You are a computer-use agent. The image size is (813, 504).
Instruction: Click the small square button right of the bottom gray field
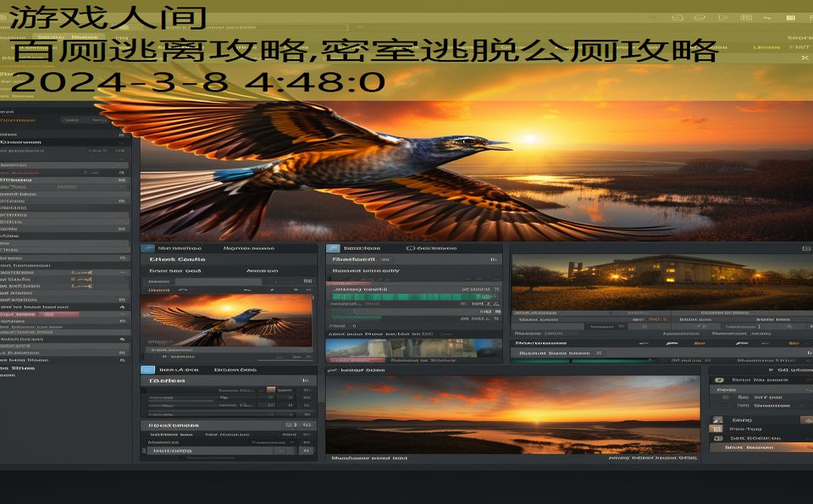click(x=306, y=451)
